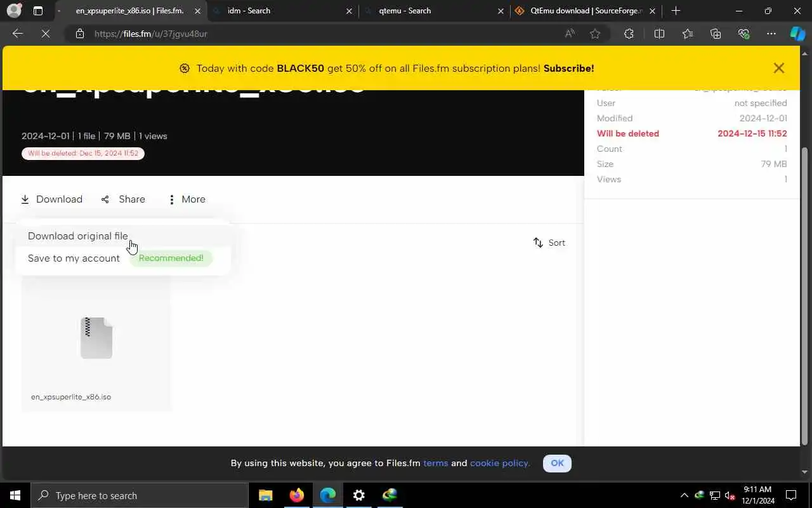Add this page to favorites star
812x508 pixels.
click(595, 34)
